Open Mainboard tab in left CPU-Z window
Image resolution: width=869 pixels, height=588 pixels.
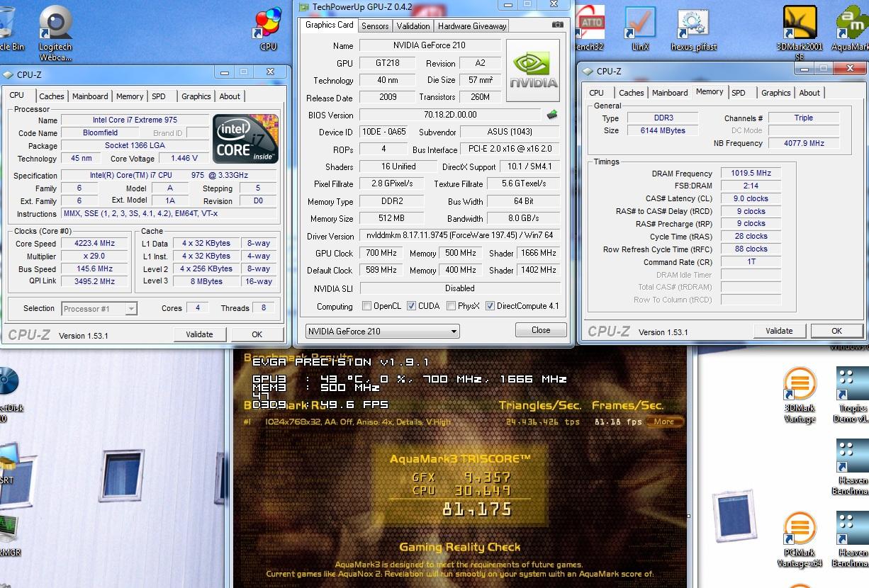90,96
